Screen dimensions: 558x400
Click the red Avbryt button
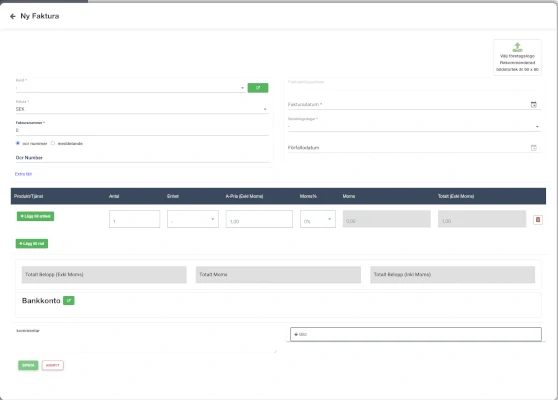(x=53, y=365)
